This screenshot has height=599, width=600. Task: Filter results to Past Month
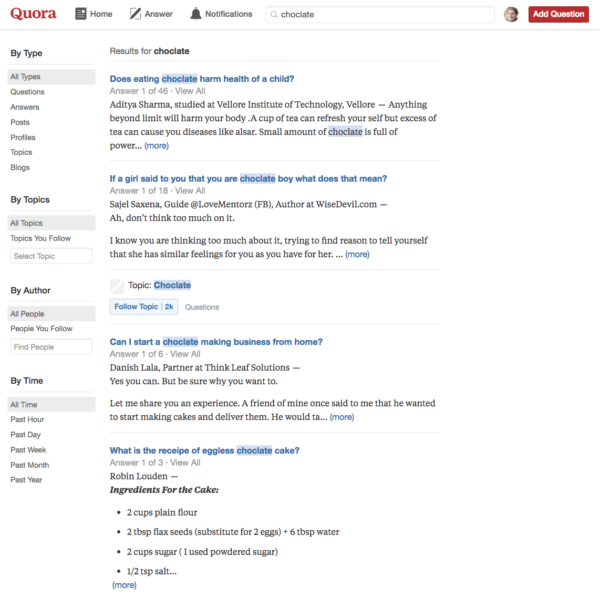30,465
